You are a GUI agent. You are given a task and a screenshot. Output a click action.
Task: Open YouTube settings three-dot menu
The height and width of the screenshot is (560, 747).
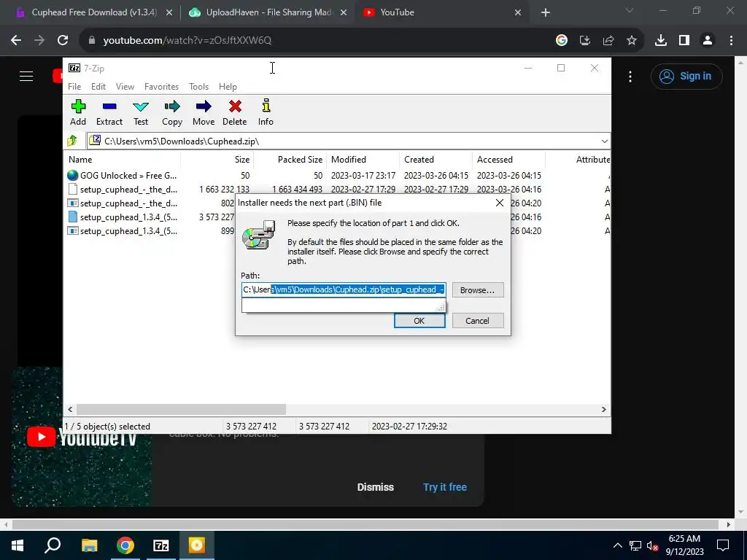630,76
